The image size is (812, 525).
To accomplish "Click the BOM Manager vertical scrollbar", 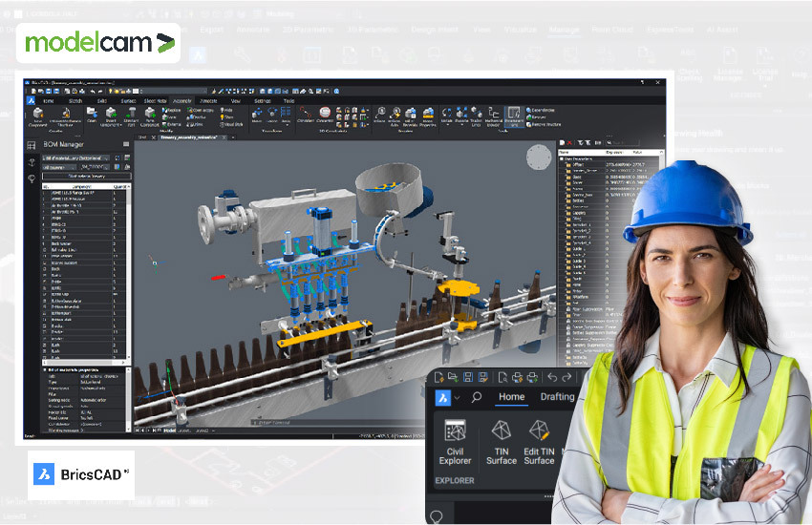I will (129, 271).
